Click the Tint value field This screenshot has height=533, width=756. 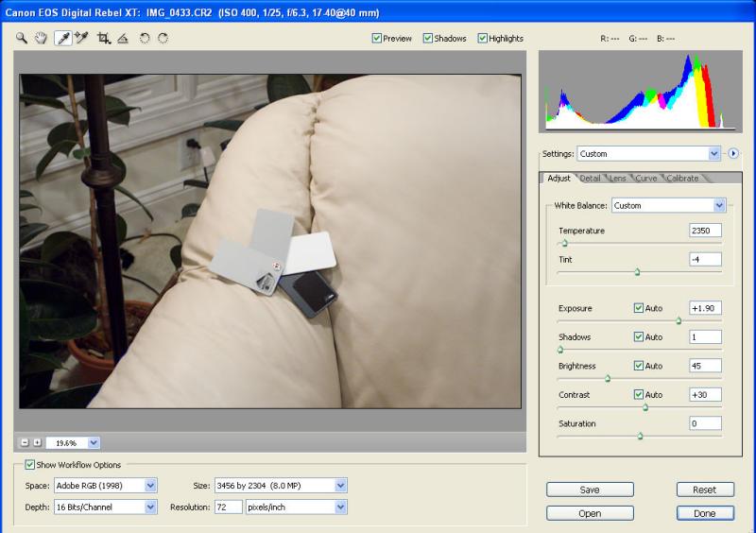pyautogui.click(x=705, y=260)
